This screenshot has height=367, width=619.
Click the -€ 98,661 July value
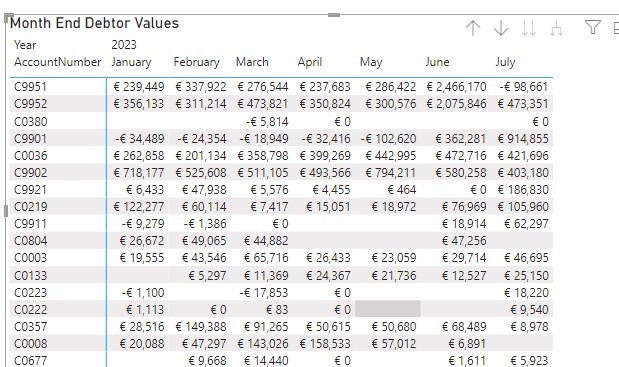(x=524, y=87)
